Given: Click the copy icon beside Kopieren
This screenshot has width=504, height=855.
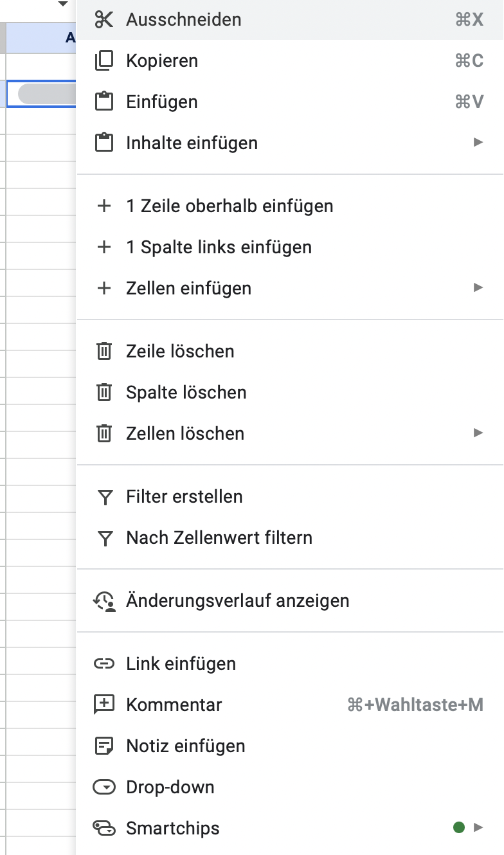Looking at the screenshot, I should coord(104,61).
